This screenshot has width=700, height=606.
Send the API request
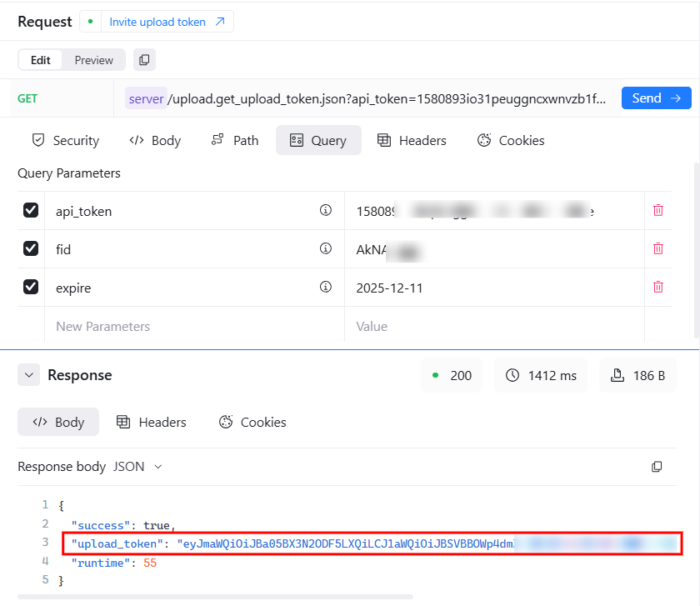click(x=656, y=98)
